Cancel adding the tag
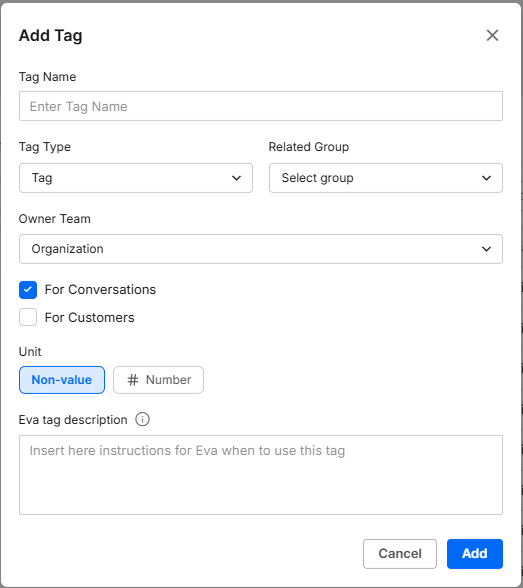The image size is (523, 588). point(400,554)
